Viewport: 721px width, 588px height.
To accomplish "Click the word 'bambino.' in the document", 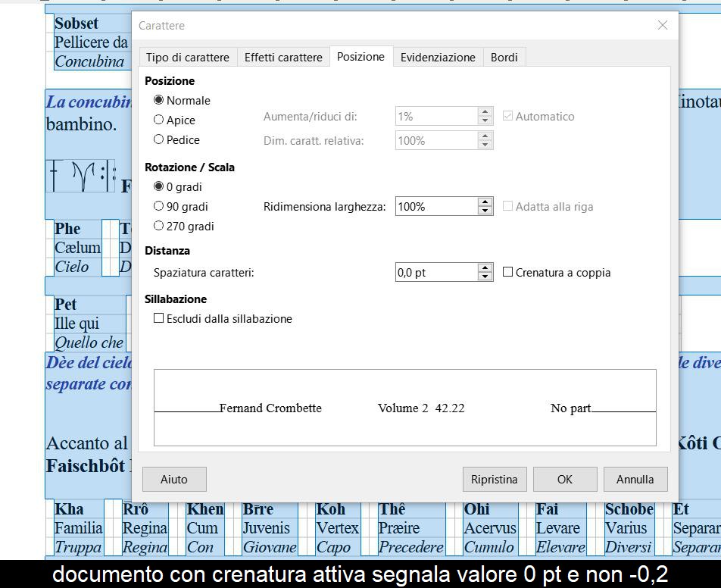I will pyautogui.click(x=81, y=124).
